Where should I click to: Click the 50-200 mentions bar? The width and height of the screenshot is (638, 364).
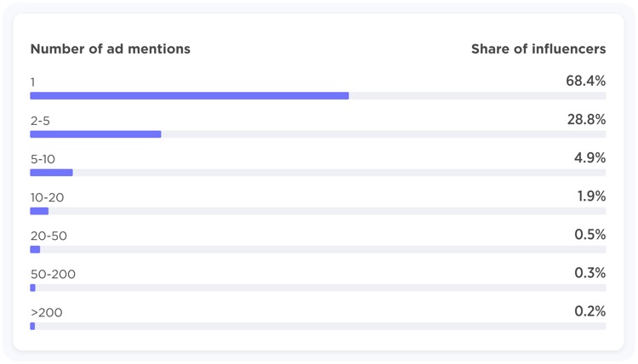[x=318, y=288]
